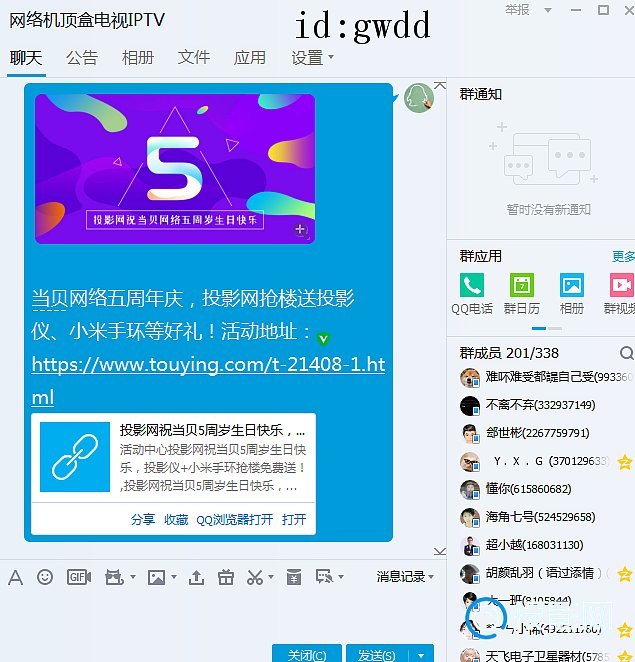The height and width of the screenshot is (662, 635).
Task: Click 收藏 on link card
Action: (176, 519)
